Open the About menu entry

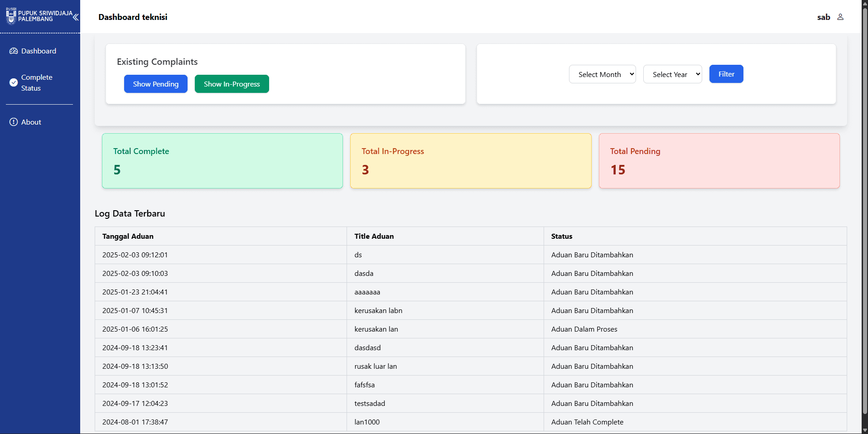point(31,122)
